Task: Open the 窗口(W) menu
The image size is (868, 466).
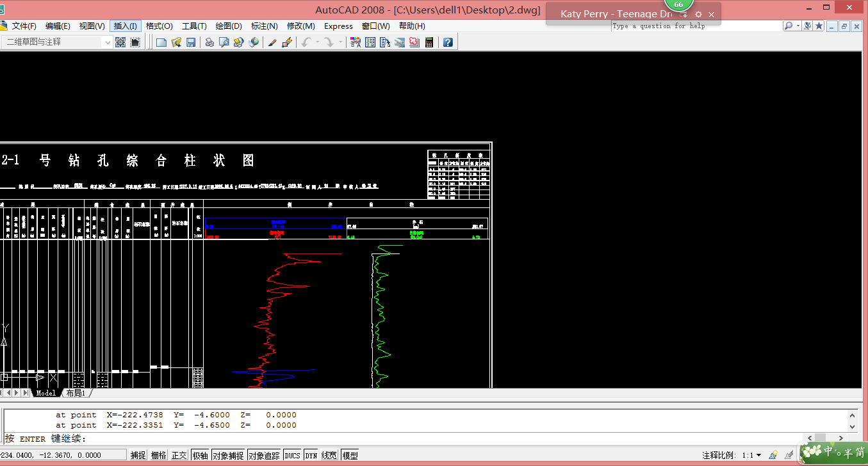Action: [375, 26]
